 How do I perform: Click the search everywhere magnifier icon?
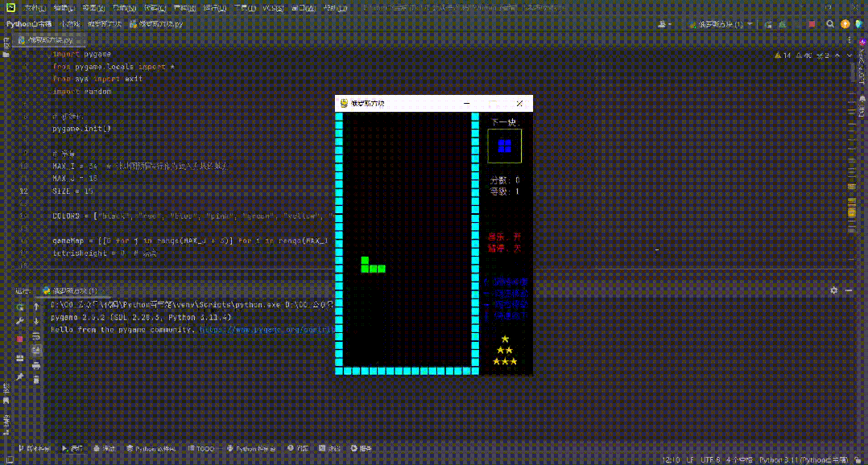pyautogui.click(x=830, y=24)
